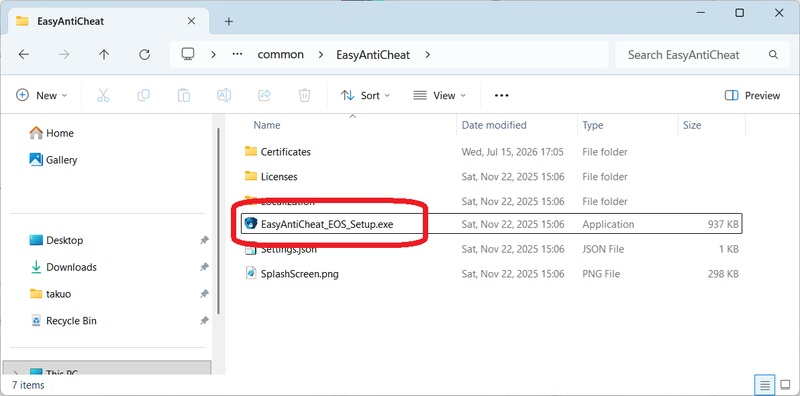Click the Delete trash icon

(305, 95)
